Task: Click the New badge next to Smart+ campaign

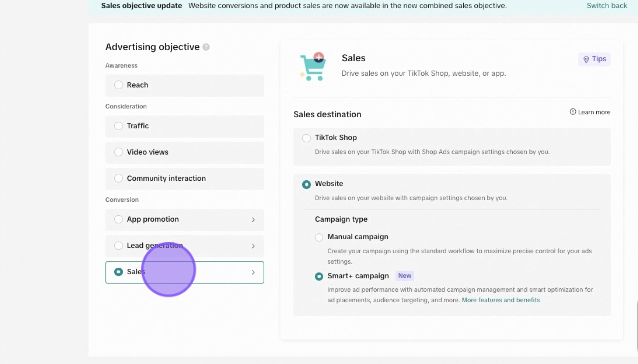Action: pyautogui.click(x=404, y=276)
